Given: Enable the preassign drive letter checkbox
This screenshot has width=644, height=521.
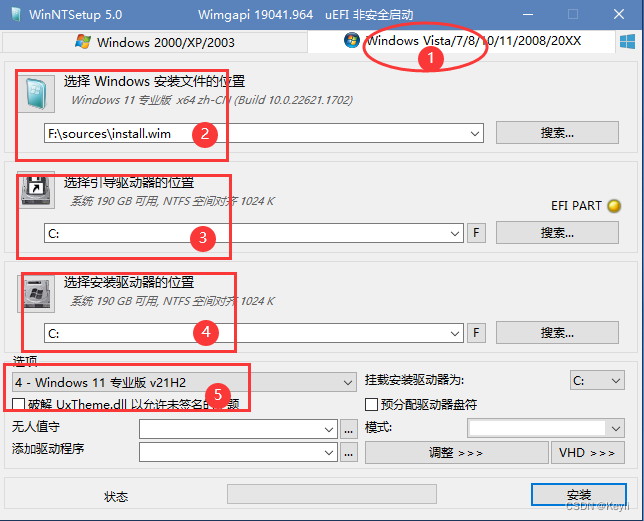Looking at the screenshot, I should click(x=371, y=404).
